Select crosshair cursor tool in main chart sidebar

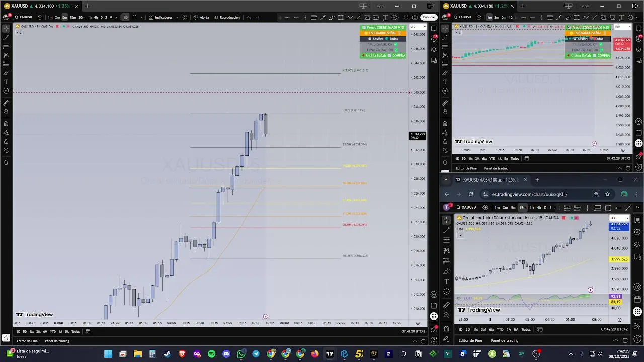6,28
